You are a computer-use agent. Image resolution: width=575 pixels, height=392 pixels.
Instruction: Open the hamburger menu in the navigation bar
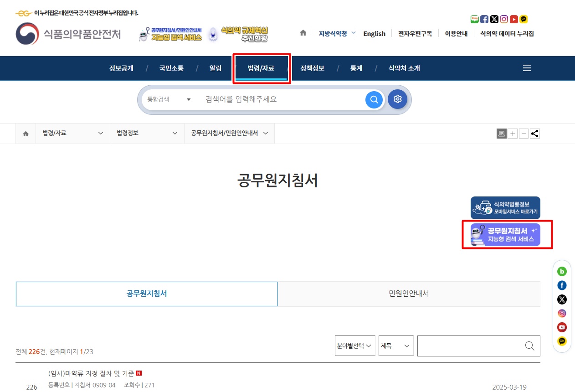(527, 67)
